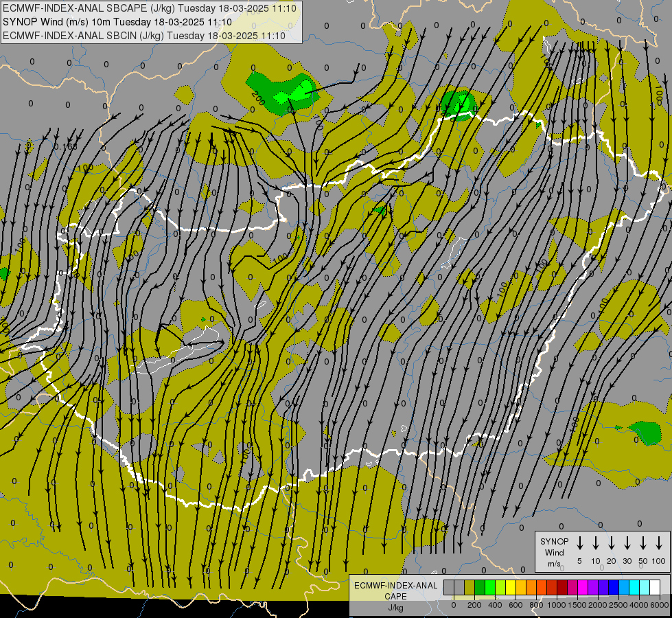The height and width of the screenshot is (618, 672).
Task: Select the dark green CAPE legend swatch
Action: click(480, 588)
